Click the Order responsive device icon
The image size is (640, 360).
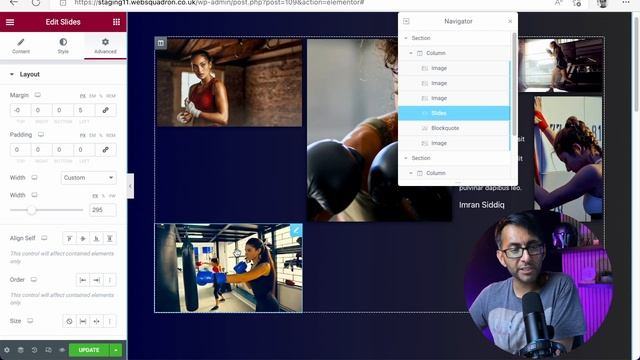34,280
